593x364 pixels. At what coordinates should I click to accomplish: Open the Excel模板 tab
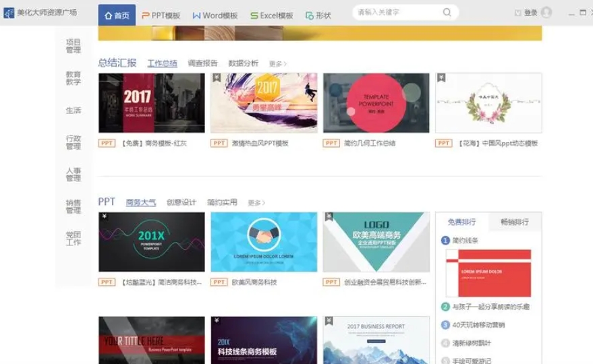tap(272, 16)
